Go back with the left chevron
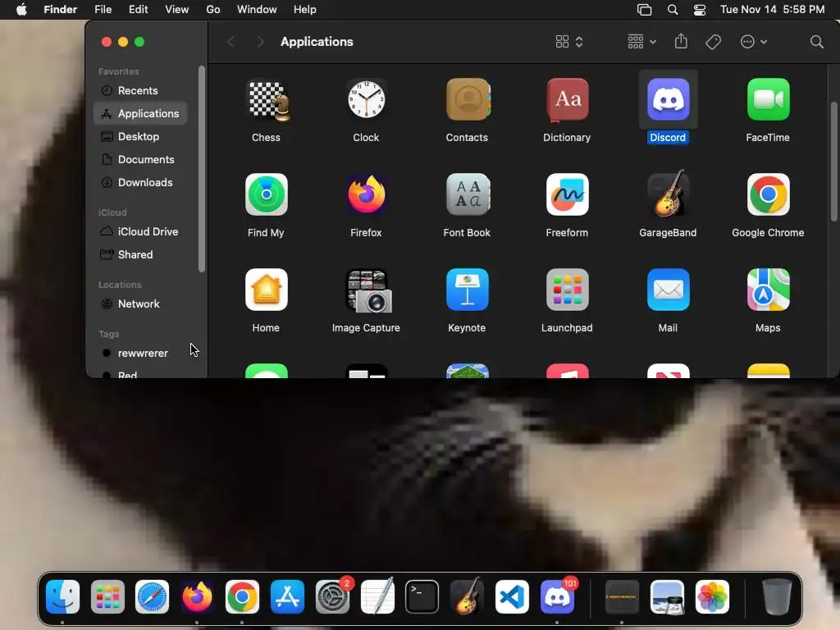Image resolution: width=840 pixels, height=630 pixels. point(231,42)
